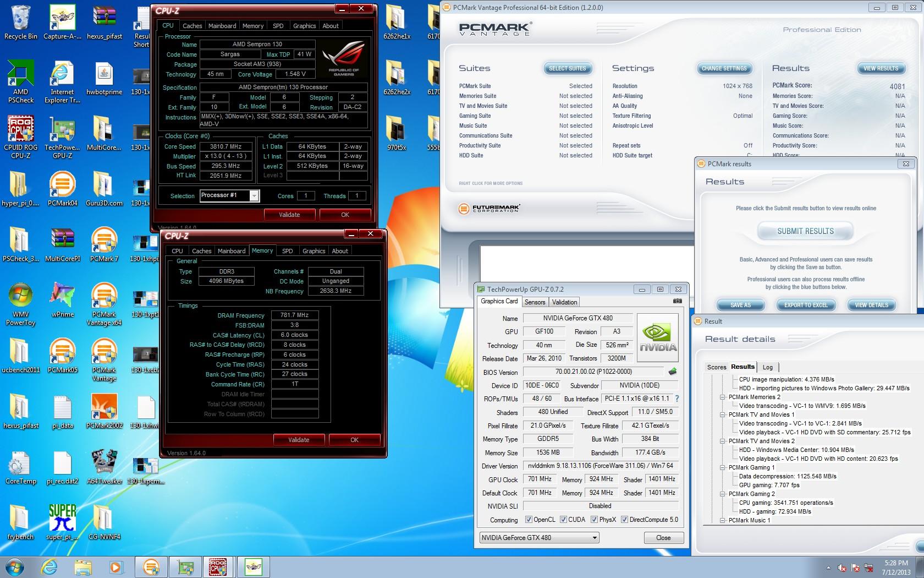
Task: Open the pi_data text file icon
Action: coord(62,411)
